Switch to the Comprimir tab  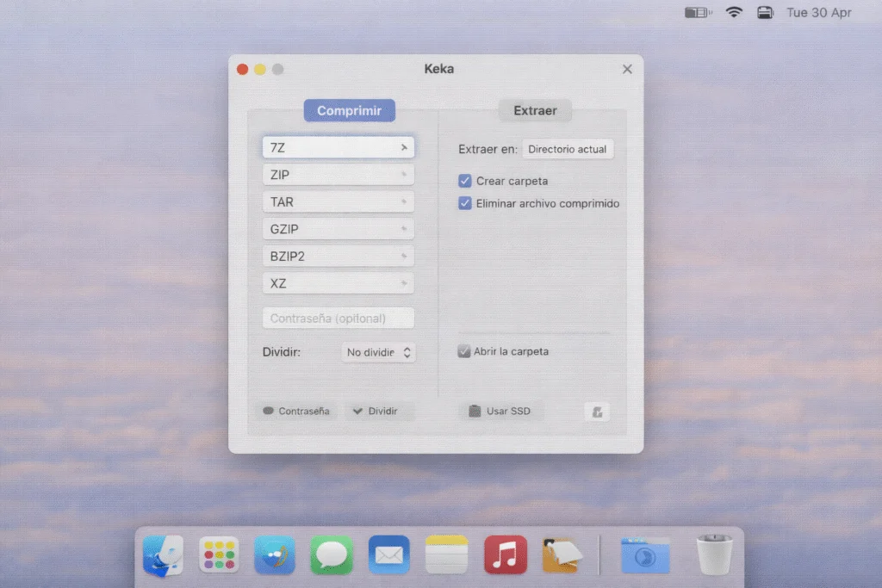pyautogui.click(x=349, y=110)
